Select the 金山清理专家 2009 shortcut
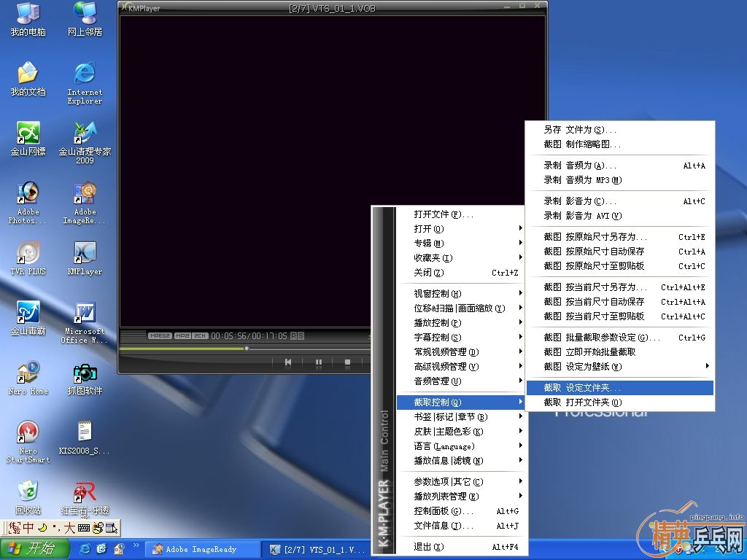 tap(85, 143)
